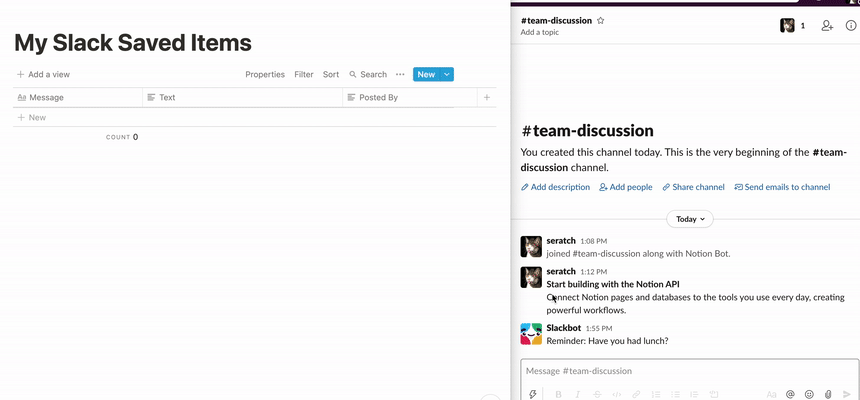Toggle inline code formatting in composer
860x400 pixels.
pyautogui.click(x=616, y=394)
